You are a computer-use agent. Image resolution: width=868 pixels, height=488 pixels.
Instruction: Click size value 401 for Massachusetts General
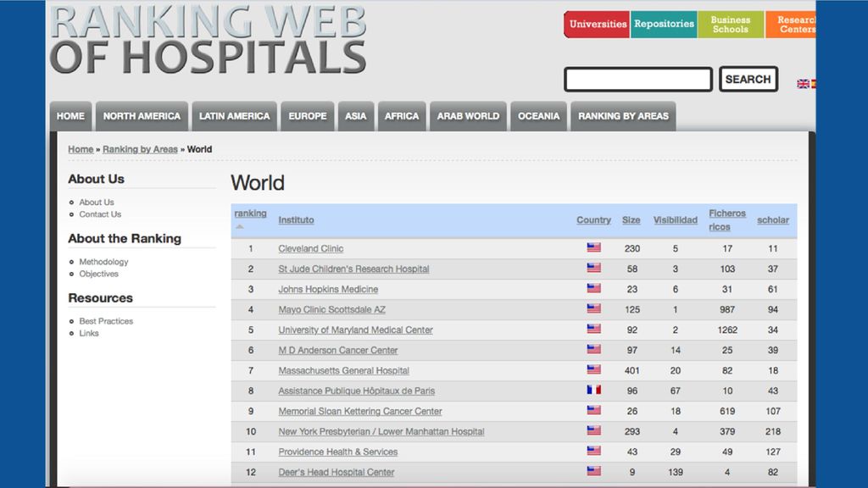click(632, 371)
